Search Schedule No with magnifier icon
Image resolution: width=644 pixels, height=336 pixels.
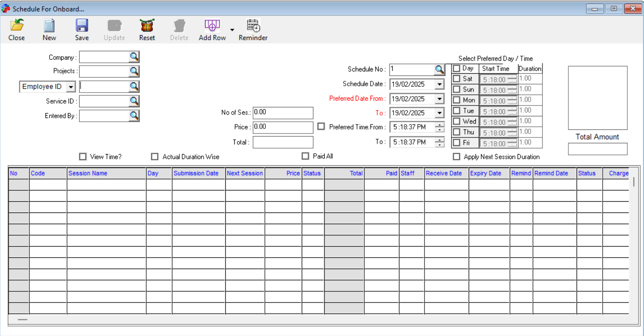point(439,69)
